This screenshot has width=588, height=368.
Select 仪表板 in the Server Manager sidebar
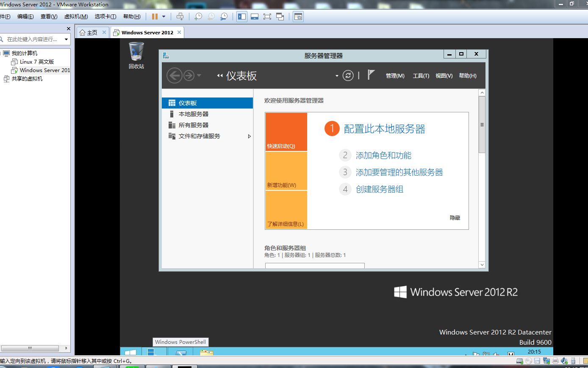pos(207,103)
